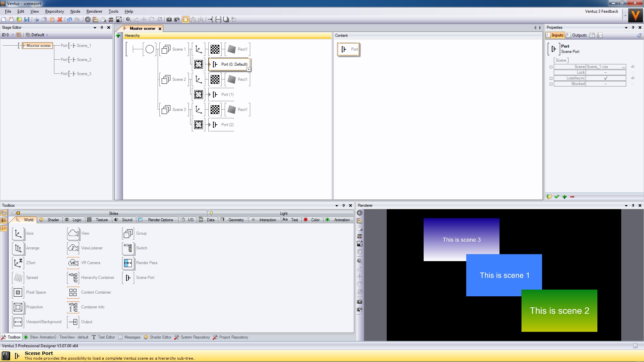Select the Scene Port toolbox node
The height and width of the screenshot is (362, 644).
(128, 278)
